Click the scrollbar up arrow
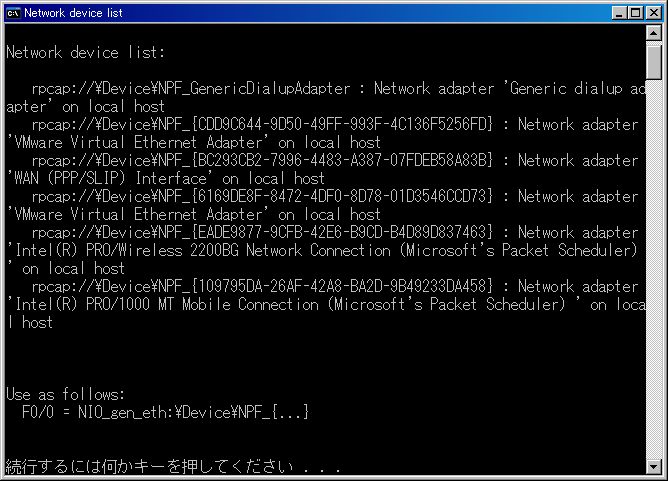The width and height of the screenshot is (668, 481). (654, 33)
